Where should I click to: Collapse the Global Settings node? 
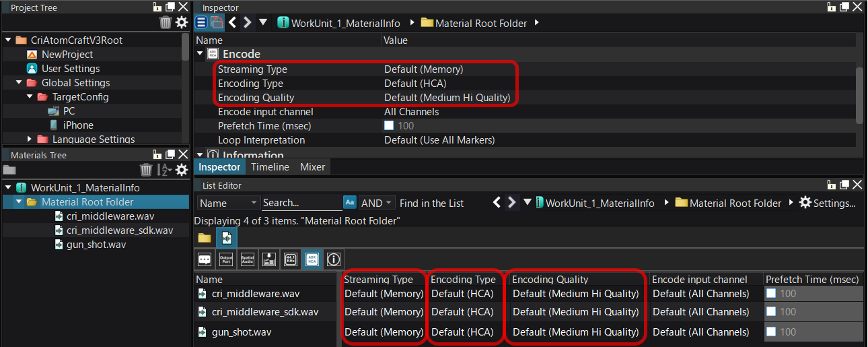point(19,82)
